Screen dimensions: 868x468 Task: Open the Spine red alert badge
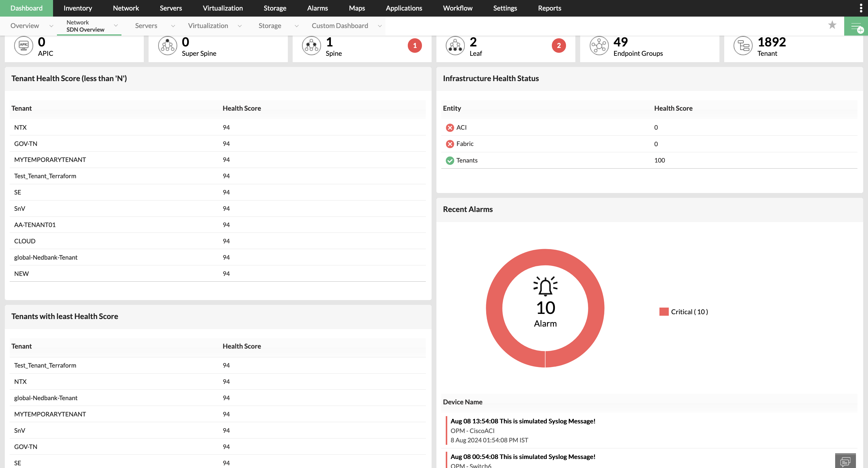tap(415, 46)
